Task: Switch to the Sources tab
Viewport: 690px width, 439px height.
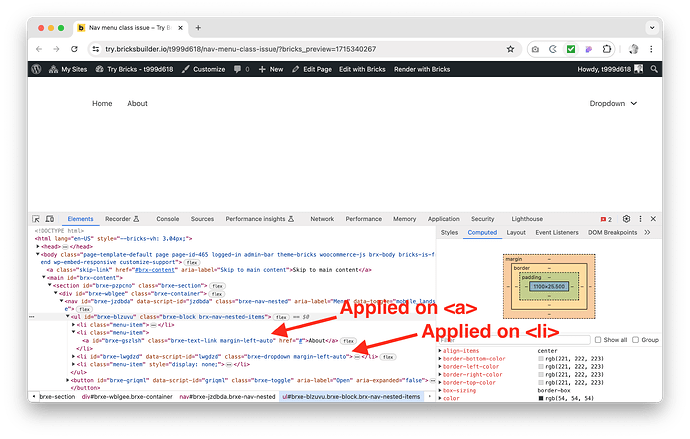Action: (x=202, y=219)
